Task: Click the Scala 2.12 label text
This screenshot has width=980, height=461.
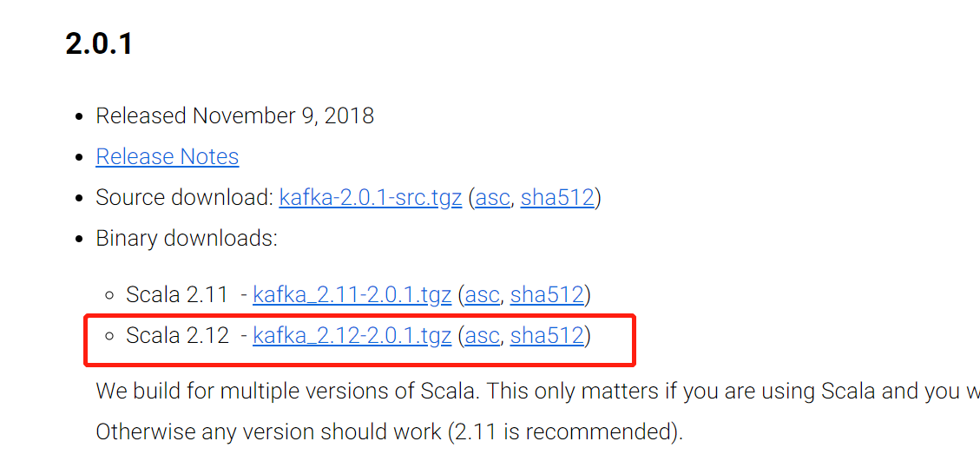Action: (x=177, y=335)
